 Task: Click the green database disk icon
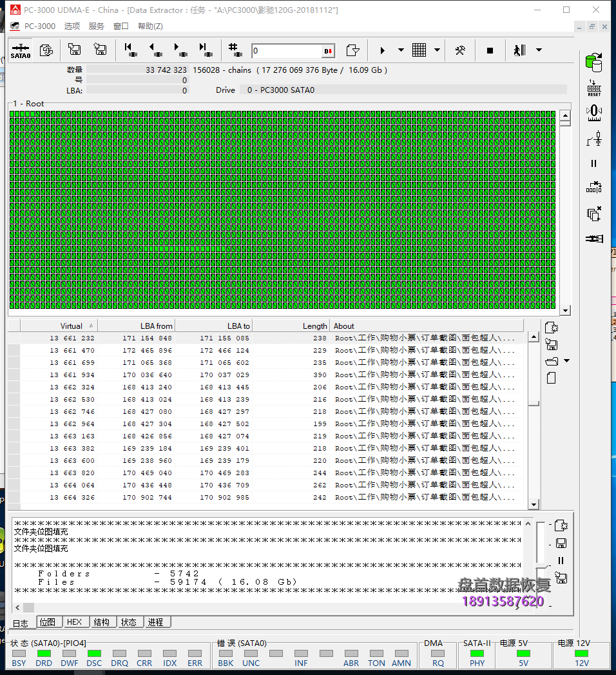594,62
